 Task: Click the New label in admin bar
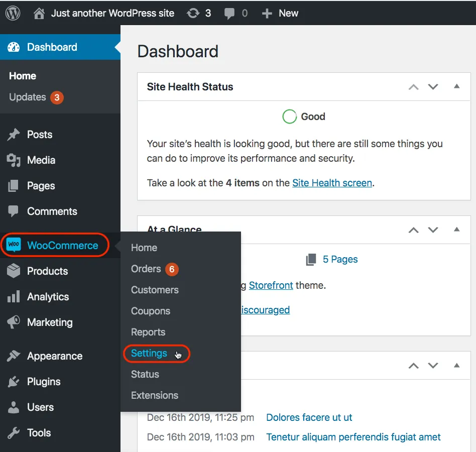(x=288, y=13)
